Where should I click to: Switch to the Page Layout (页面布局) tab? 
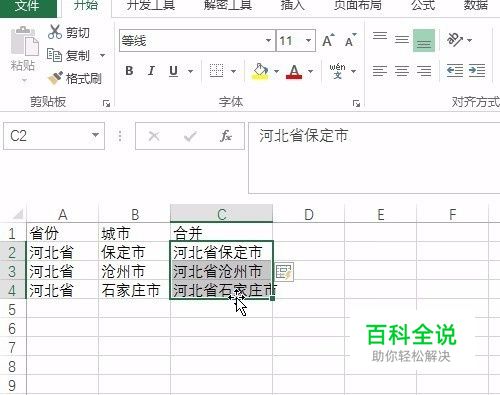[x=358, y=5]
